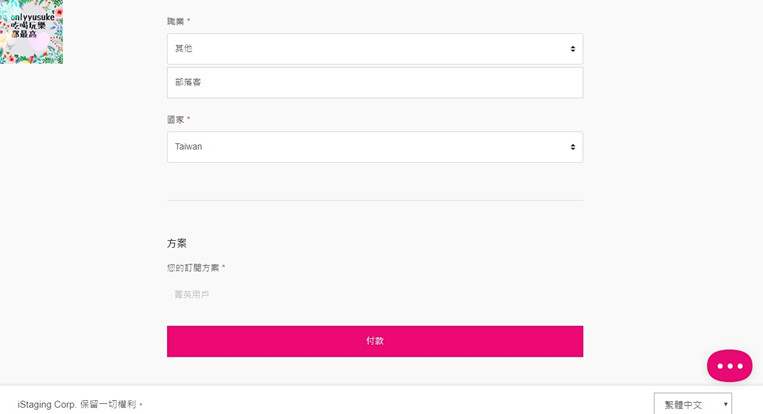Click the arrow on the Taiwan select box

coord(573,147)
